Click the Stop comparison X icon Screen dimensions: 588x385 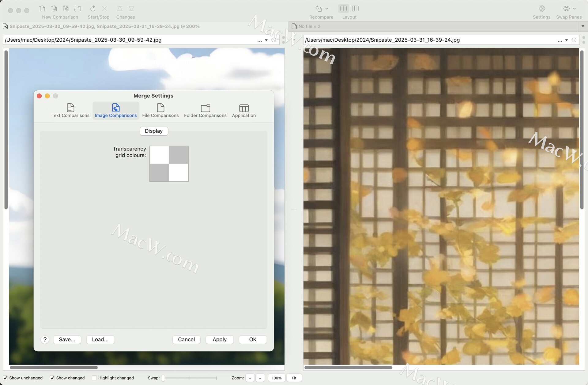[x=105, y=9]
